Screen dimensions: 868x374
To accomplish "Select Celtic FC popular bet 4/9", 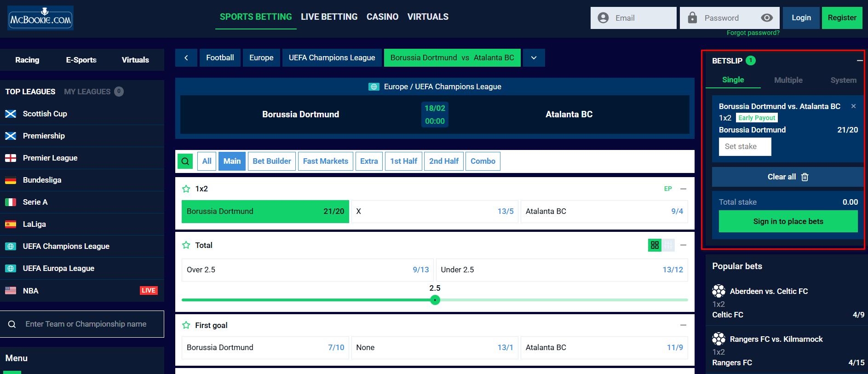I will click(788, 315).
